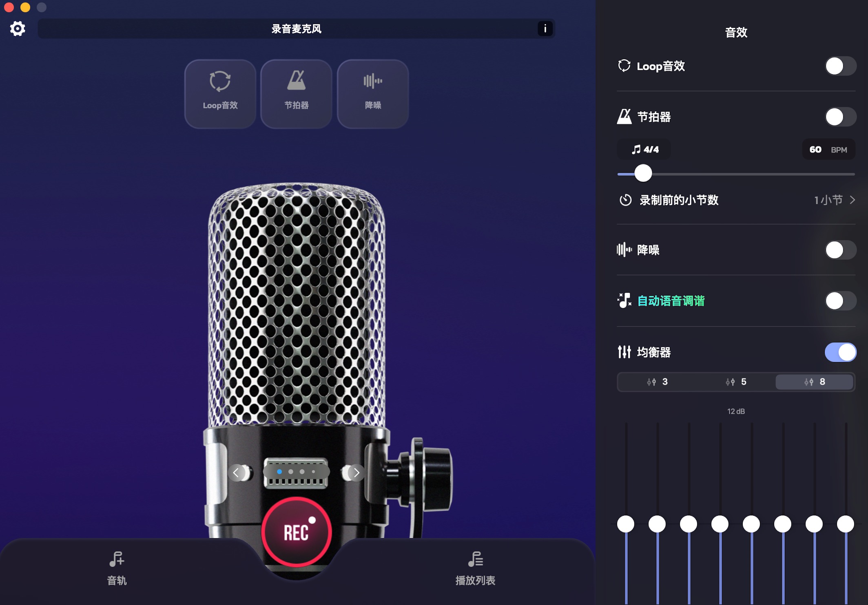Click the 节拍器 quick button under the title

tap(297, 94)
